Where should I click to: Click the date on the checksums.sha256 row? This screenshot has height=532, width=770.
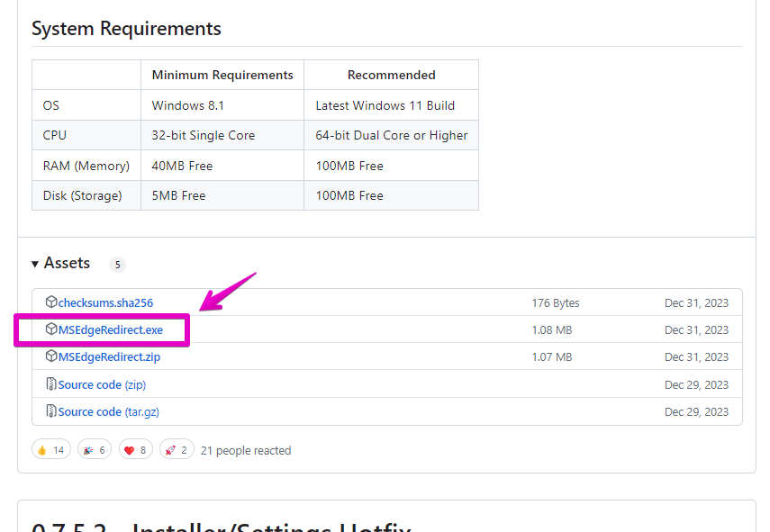click(x=696, y=302)
